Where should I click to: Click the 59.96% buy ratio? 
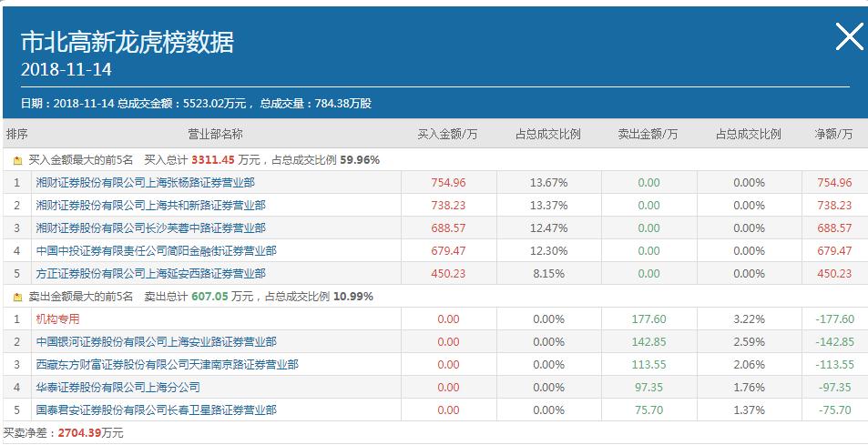click(360, 161)
